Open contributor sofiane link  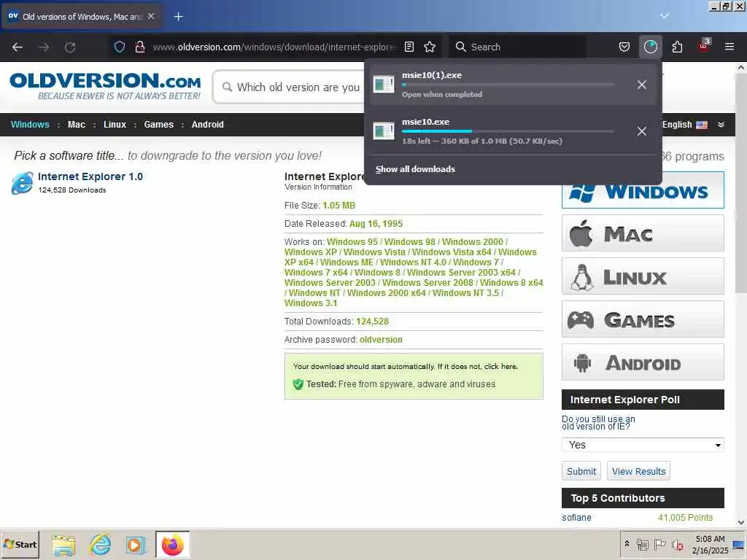click(576, 518)
